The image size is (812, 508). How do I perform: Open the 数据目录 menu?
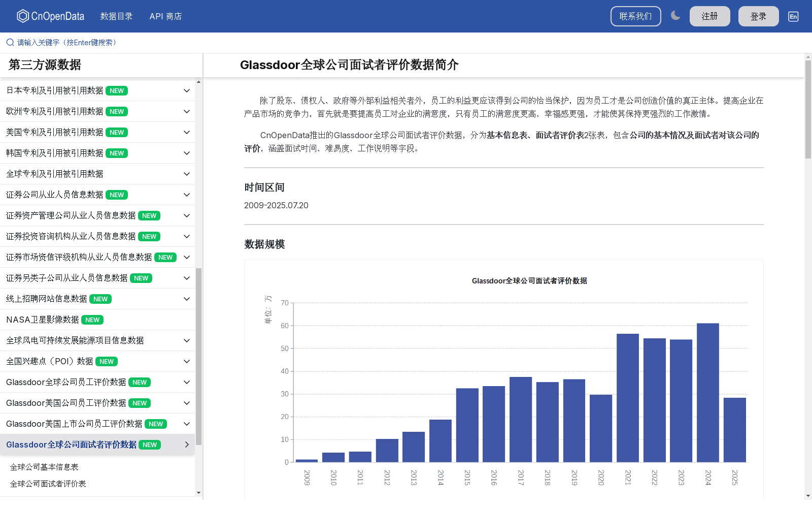[116, 16]
